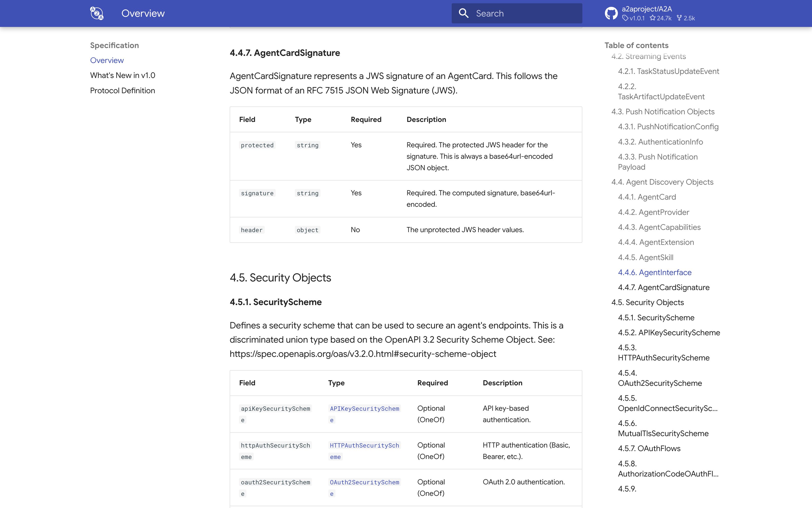Open the GitHub repository octocat icon
The height and width of the screenshot is (508, 812).
pos(611,13)
